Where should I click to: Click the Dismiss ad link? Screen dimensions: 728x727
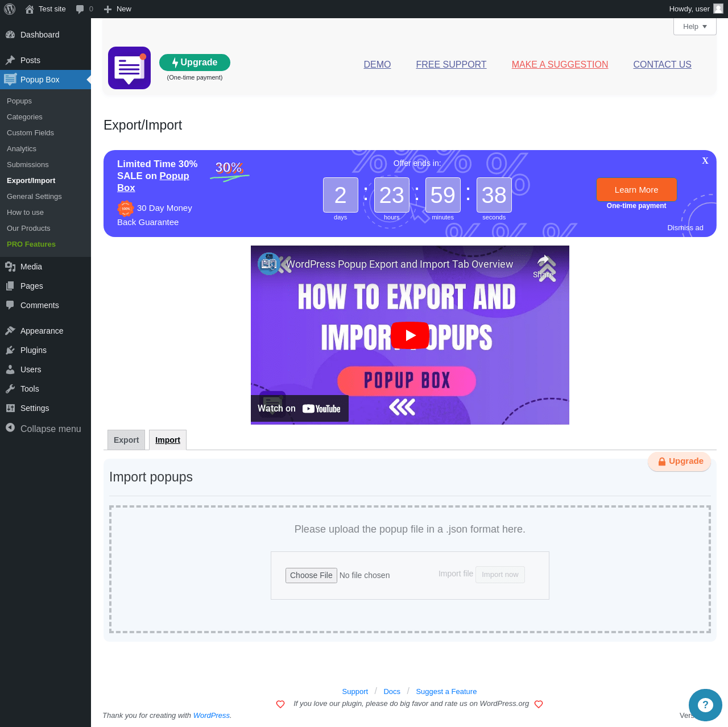[x=685, y=228]
